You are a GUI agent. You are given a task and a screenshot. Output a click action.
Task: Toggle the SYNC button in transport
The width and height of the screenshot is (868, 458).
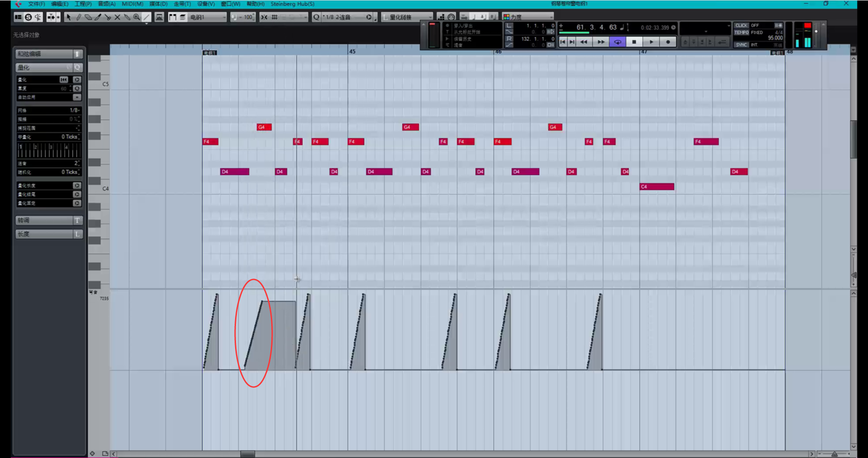(741, 45)
